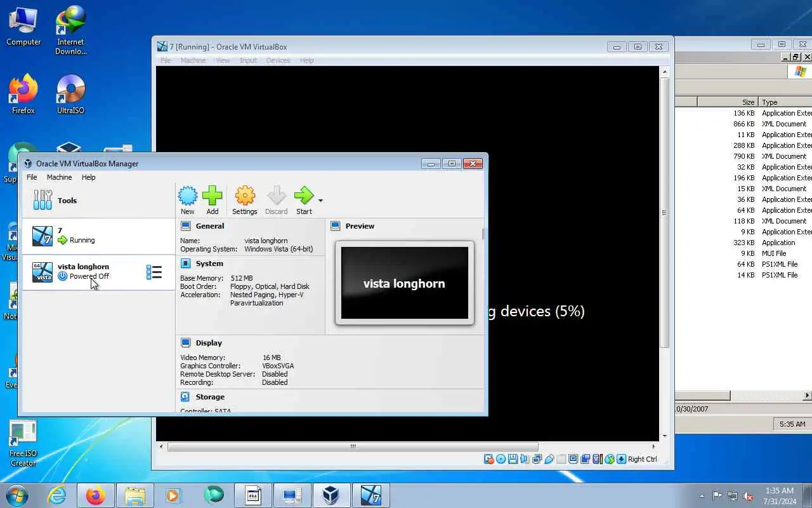
Task: Click the optical disc status bar icon
Action: tap(501, 459)
